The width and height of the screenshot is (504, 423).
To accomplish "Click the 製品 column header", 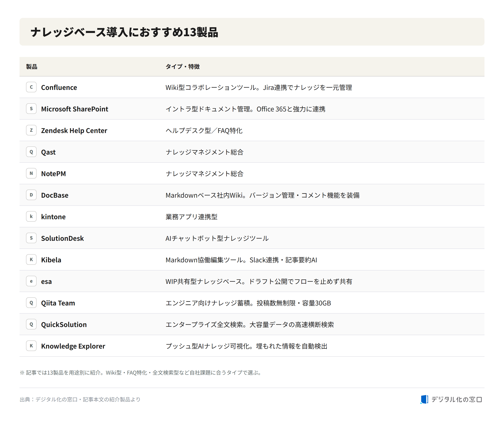I will [x=32, y=67].
